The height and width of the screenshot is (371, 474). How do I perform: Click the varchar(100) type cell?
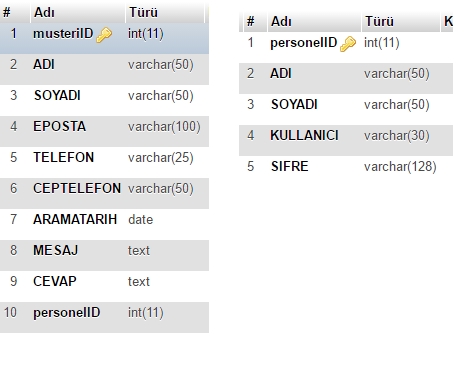point(164,127)
